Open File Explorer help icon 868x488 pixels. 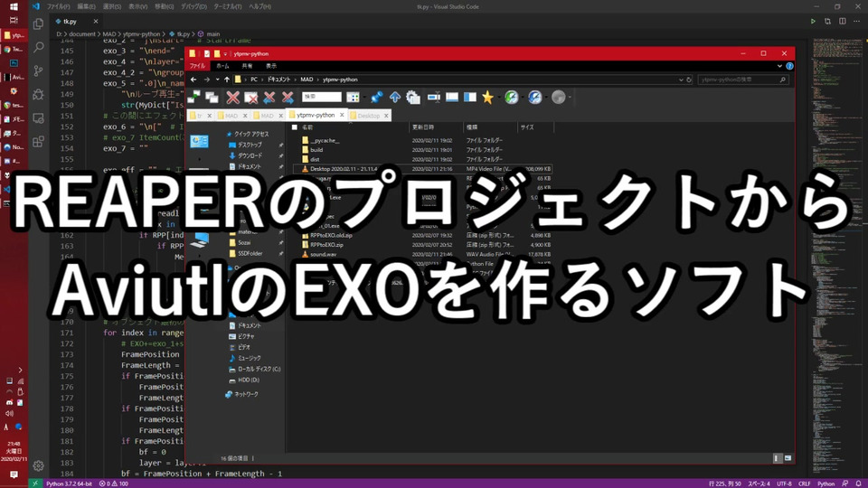tap(790, 66)
